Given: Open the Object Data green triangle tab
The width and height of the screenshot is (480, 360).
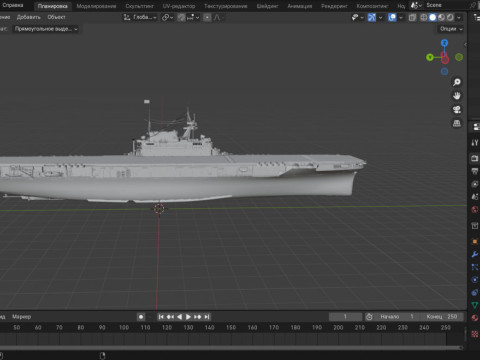Looking at the screenshot, I should (475, 305).
